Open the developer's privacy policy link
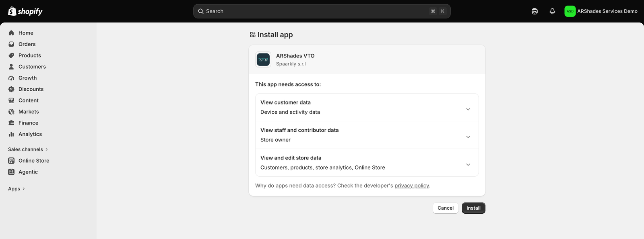644x239 pixels. (412, 186)
